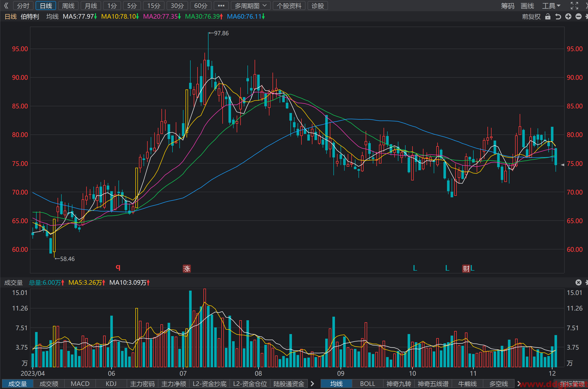
Task: Open 前复权 price adjustment selector
Action: tap(531, 17)
